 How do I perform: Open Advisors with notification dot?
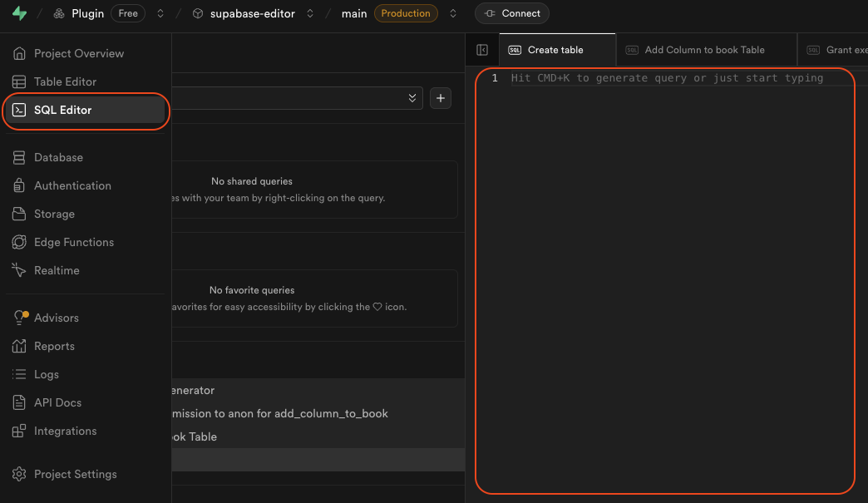point(56,318)
